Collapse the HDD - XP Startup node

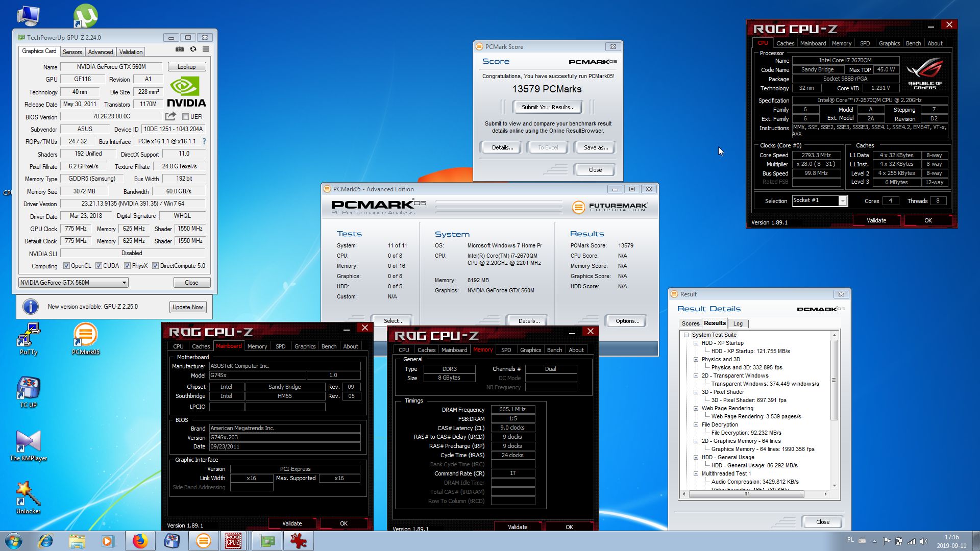point(696,343)
